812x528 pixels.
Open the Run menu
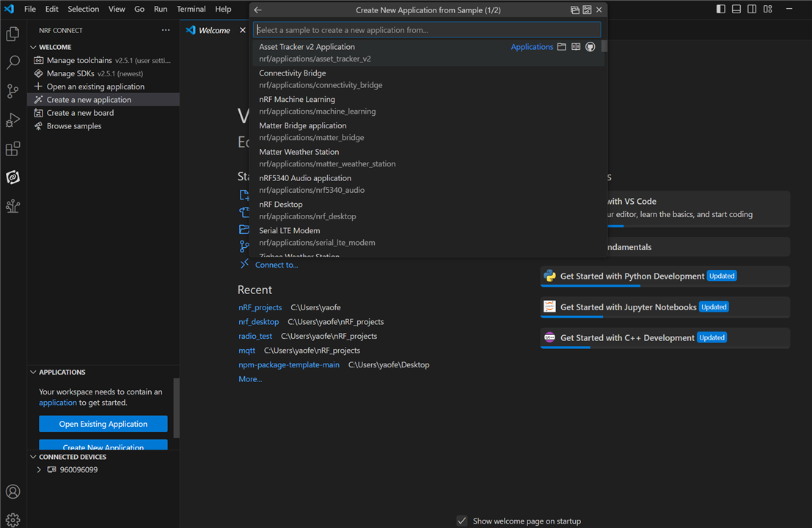(x=161, y=9)
